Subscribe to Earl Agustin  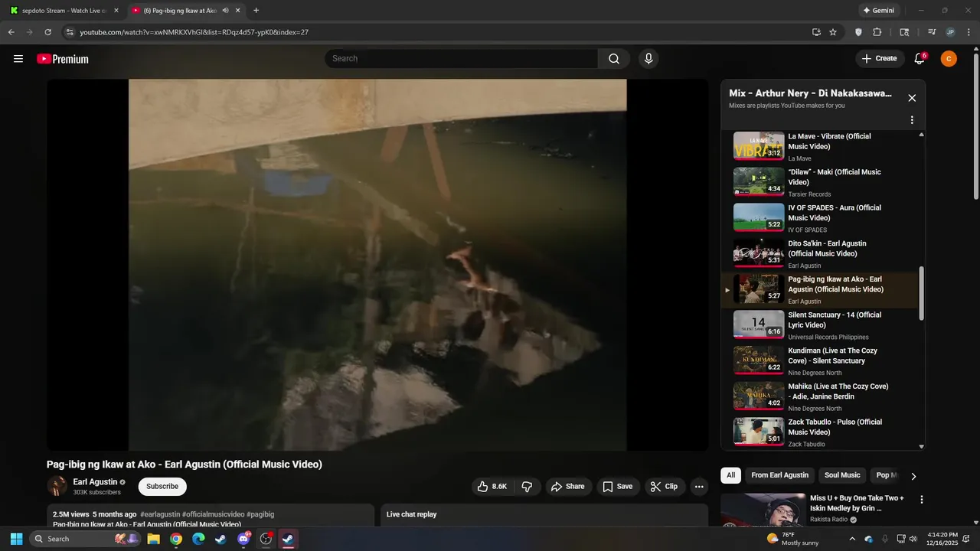162,487
